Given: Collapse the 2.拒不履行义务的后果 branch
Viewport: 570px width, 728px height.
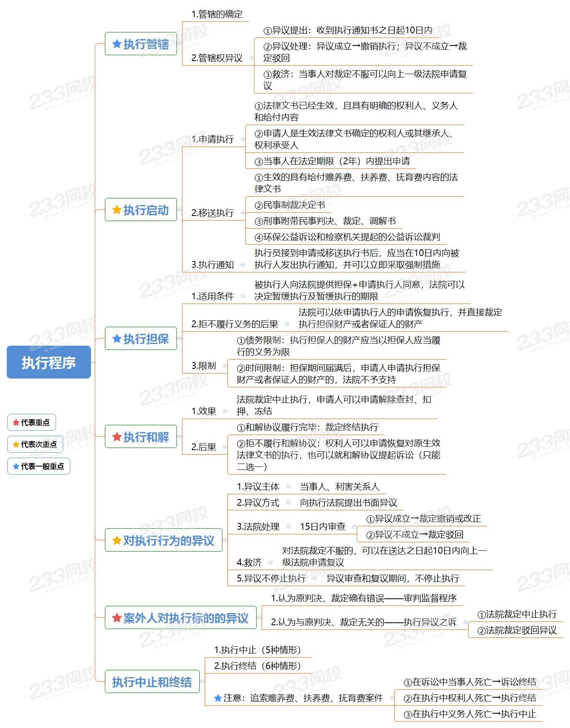Looking at the screenshot, I should [287, 324].
